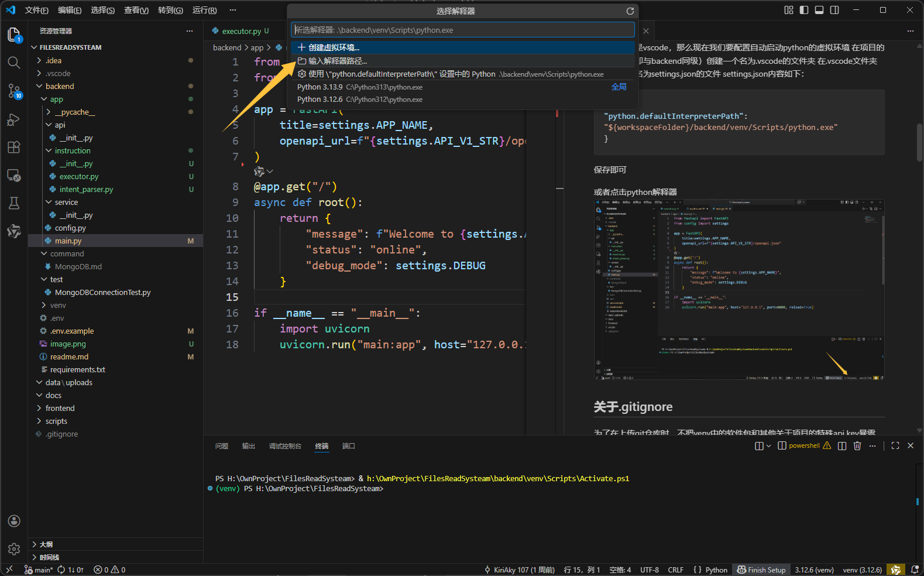Choose 创建虚拟环境 option
Screen dimensions: 924x576
pos(334,47)
